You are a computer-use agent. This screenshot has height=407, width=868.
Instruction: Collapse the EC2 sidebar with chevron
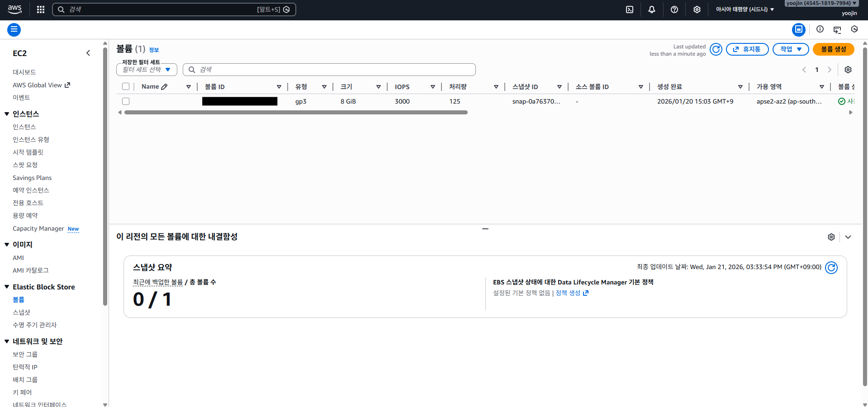coord(88,53)
